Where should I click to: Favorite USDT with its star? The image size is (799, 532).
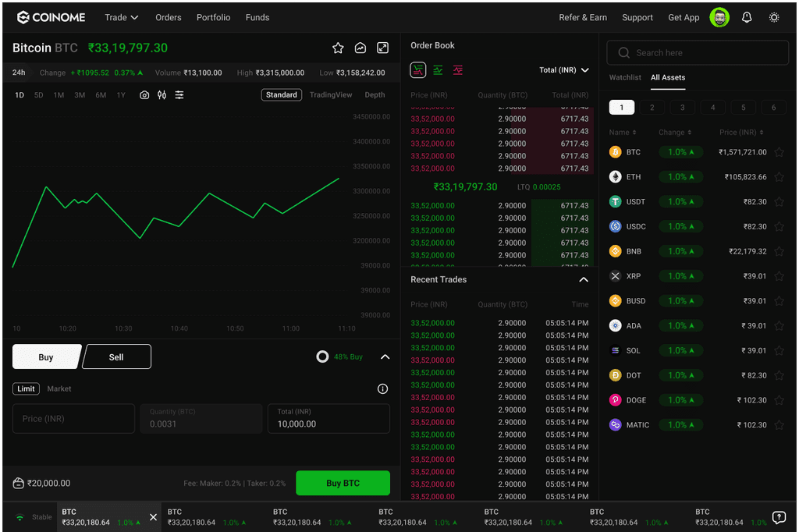779,202
